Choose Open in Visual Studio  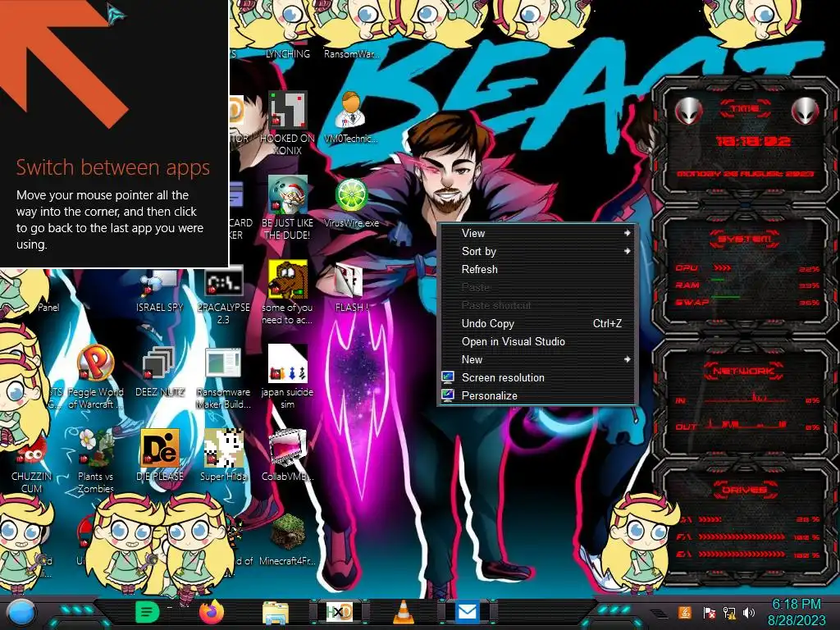point(538,341)
